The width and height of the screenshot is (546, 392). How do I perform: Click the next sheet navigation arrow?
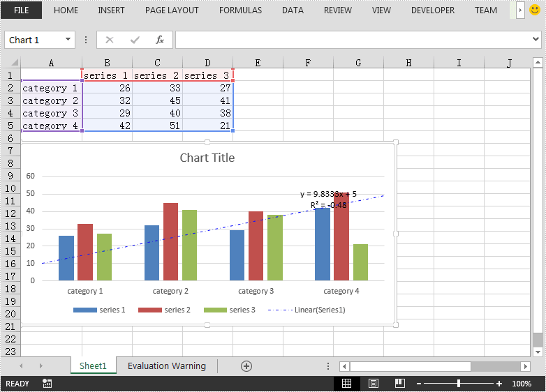tap(40, 365)
